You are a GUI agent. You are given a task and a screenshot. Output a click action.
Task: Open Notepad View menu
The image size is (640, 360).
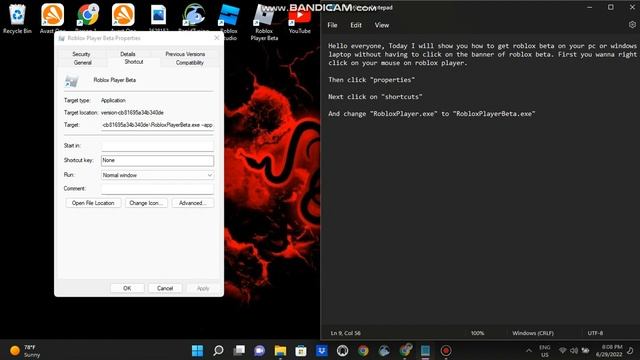tap(382, 25)
